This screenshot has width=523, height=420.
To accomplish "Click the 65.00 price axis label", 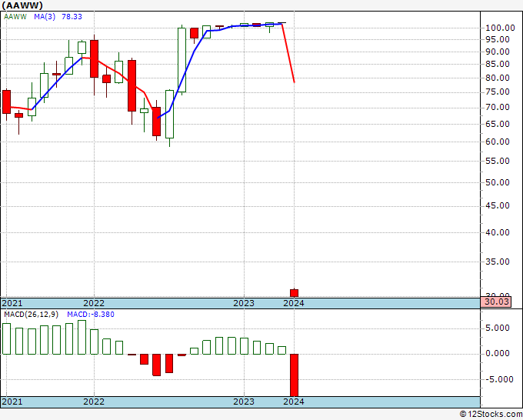I will [x=498, y=124].
